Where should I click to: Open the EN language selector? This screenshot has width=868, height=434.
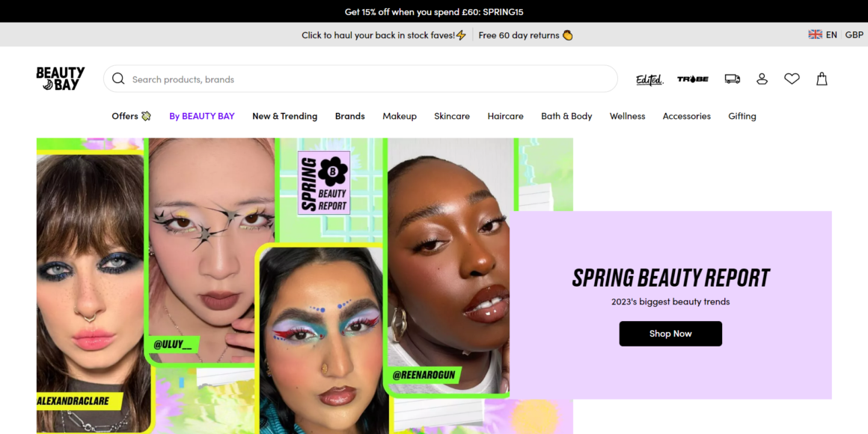822,34
